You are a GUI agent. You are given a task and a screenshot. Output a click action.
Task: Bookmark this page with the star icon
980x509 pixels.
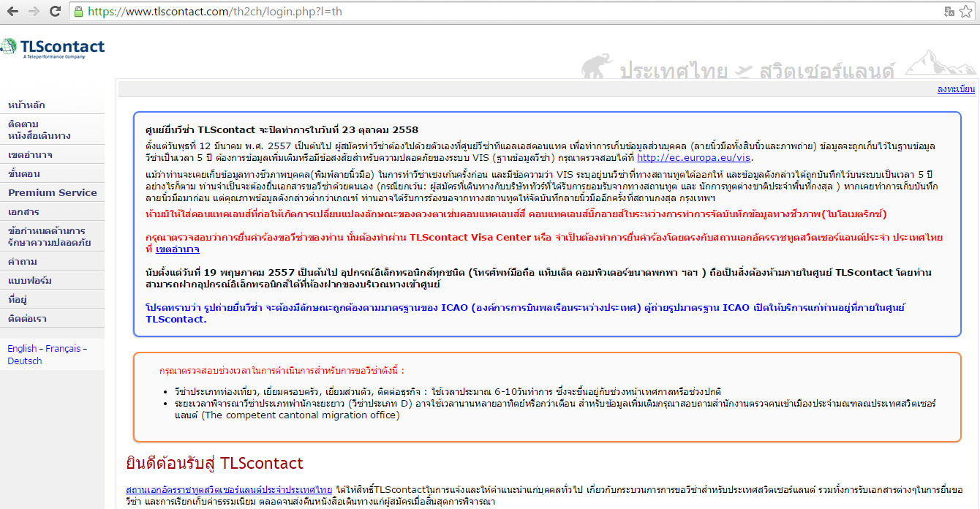(966, 12)
